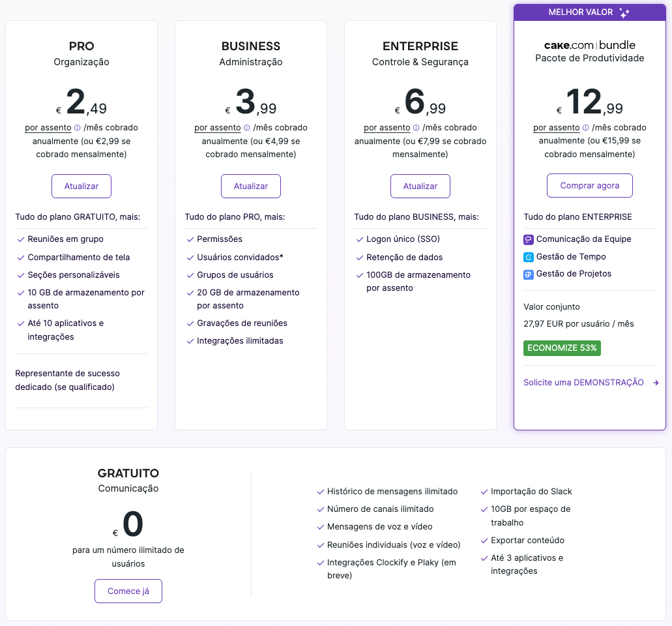The image size is (672, 626).
Task: Click the info icon in PRO plan pricing
Action: tap(77, 128)
